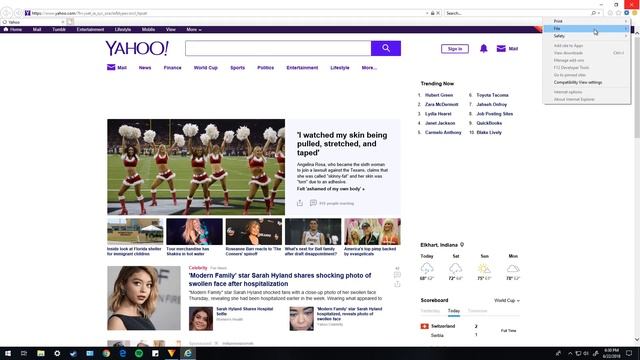The image size is (640, 360).
Task: Open Roseanne Barr story thumbnail
Action: [x=254, y=231]
